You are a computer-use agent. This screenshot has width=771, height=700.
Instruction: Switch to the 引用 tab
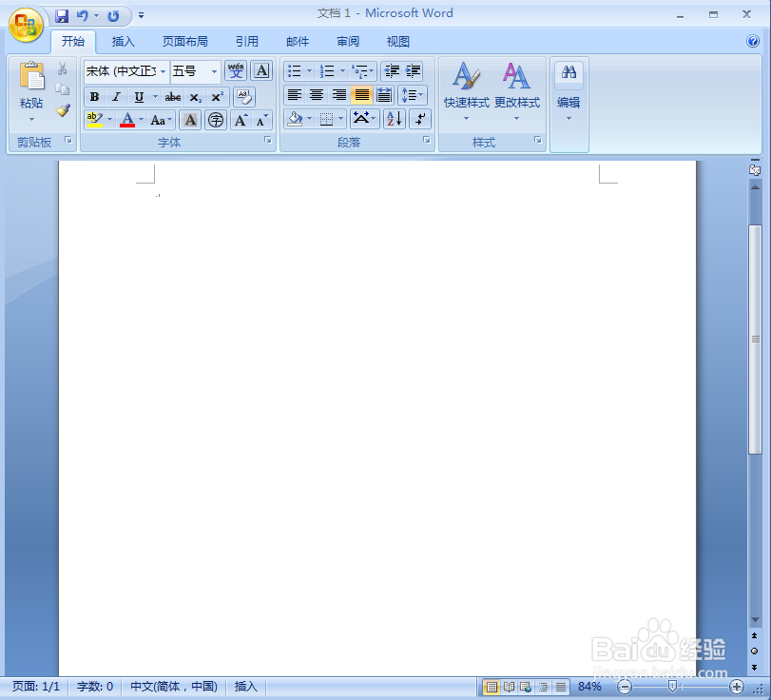point(247,42)
